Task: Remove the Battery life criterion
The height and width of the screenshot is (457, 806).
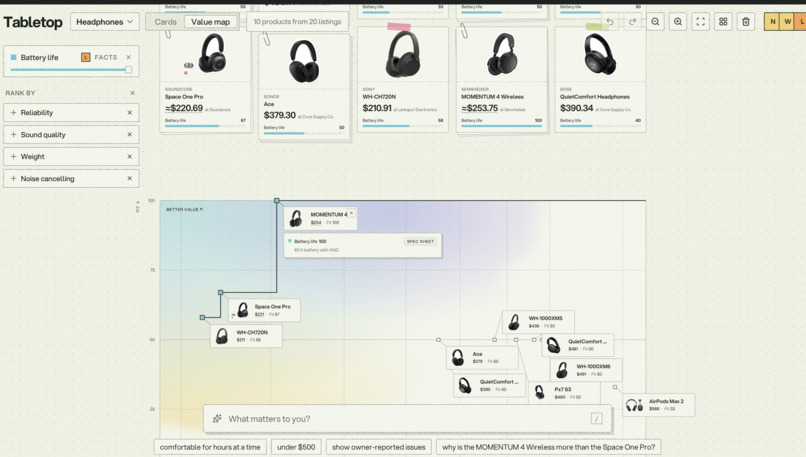Action: pyautogui.click(x=129, y=57)
